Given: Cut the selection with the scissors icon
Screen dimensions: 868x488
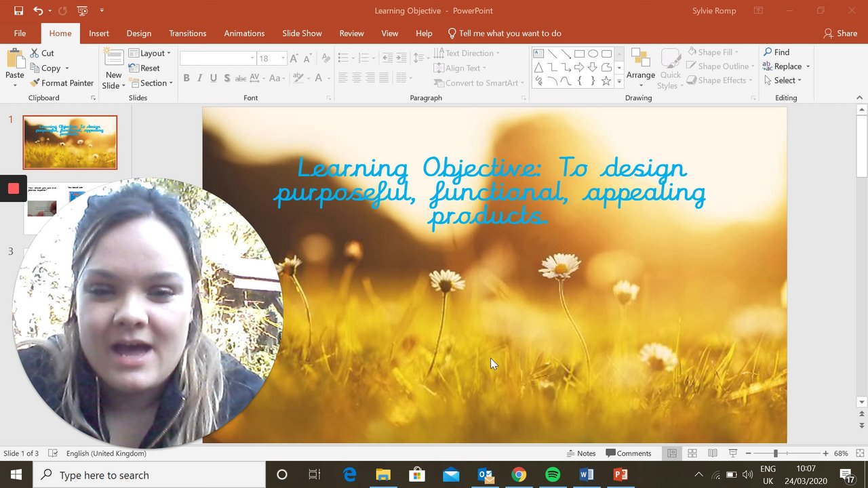Looking at the screenshot, I should [35, 53].
